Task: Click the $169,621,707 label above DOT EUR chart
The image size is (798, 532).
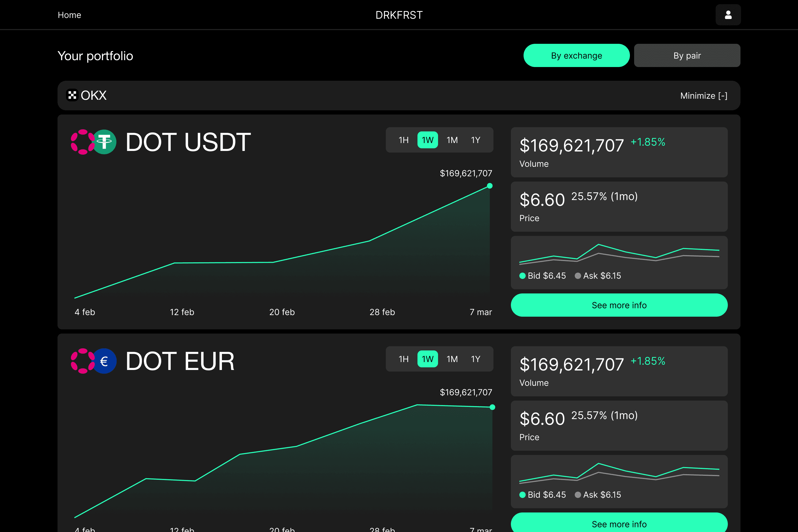Action: (x=466, y=393)
